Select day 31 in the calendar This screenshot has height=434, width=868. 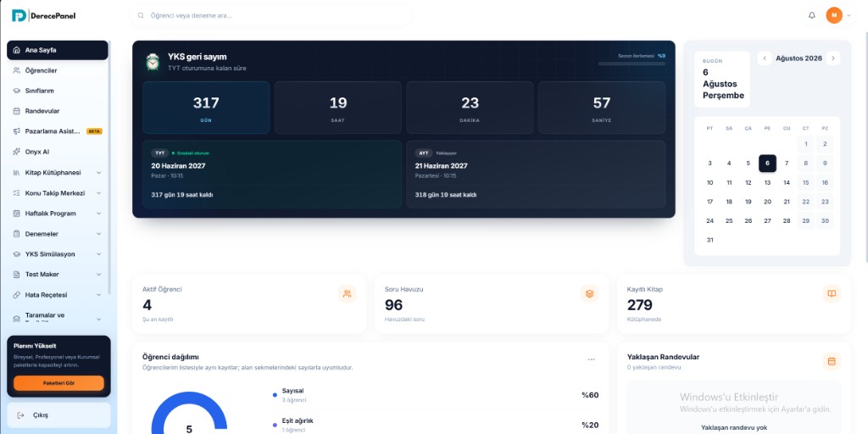point(710,240)
